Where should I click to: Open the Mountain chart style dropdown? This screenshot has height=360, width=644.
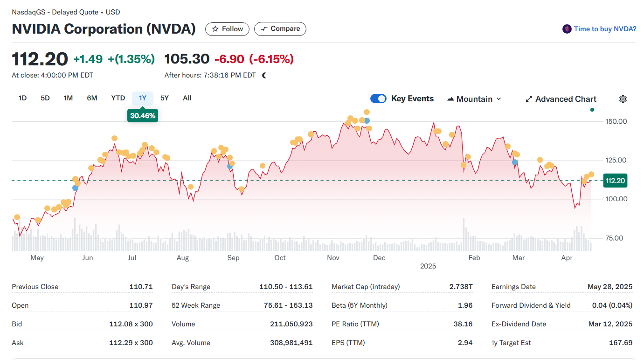474,99
